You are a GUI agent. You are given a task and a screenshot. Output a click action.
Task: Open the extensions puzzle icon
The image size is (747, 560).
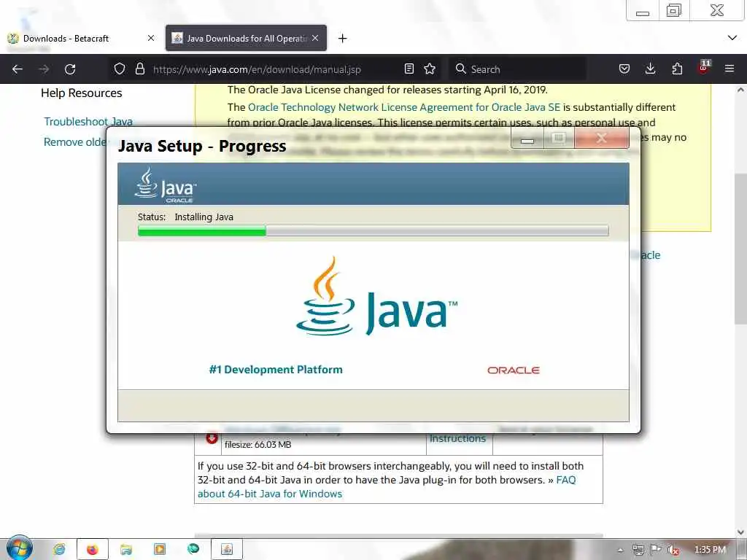[677, 69]
